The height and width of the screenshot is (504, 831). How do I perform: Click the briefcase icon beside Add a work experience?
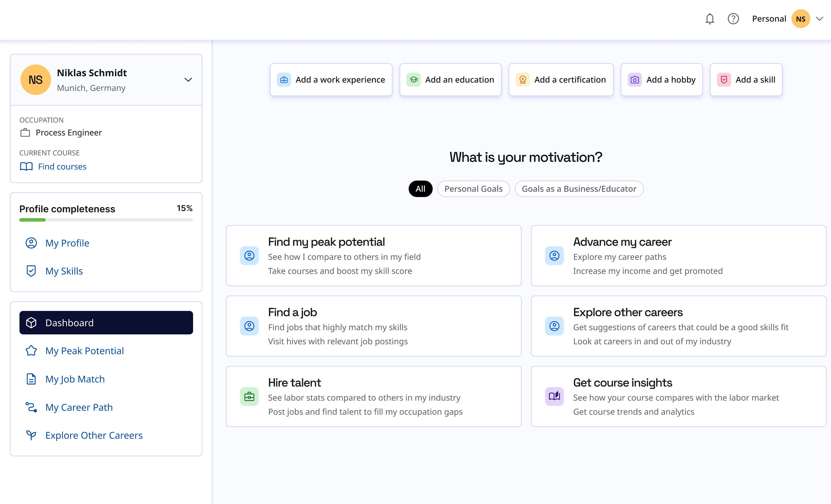(x=284, y=80)
